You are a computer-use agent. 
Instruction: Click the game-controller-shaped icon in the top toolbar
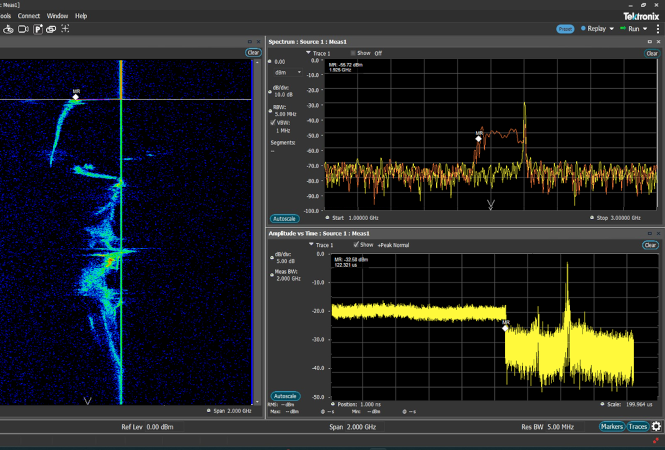click(x=8, y=29)
